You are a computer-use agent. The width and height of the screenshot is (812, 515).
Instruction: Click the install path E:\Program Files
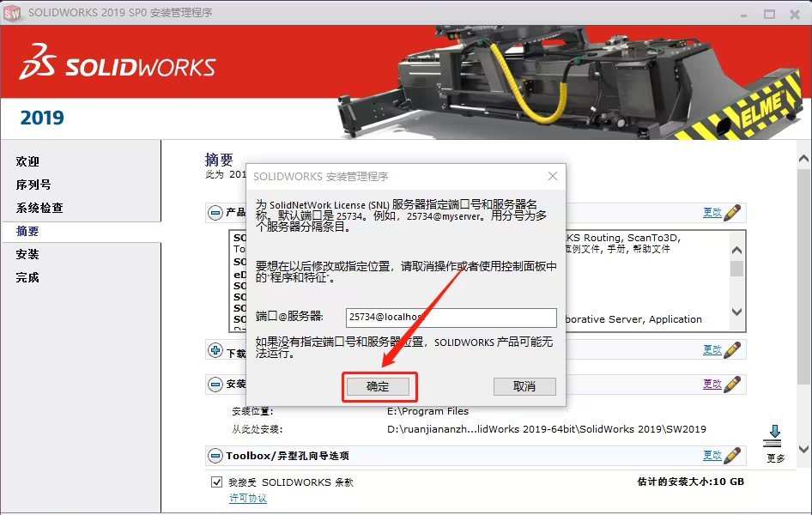(427, 411)
